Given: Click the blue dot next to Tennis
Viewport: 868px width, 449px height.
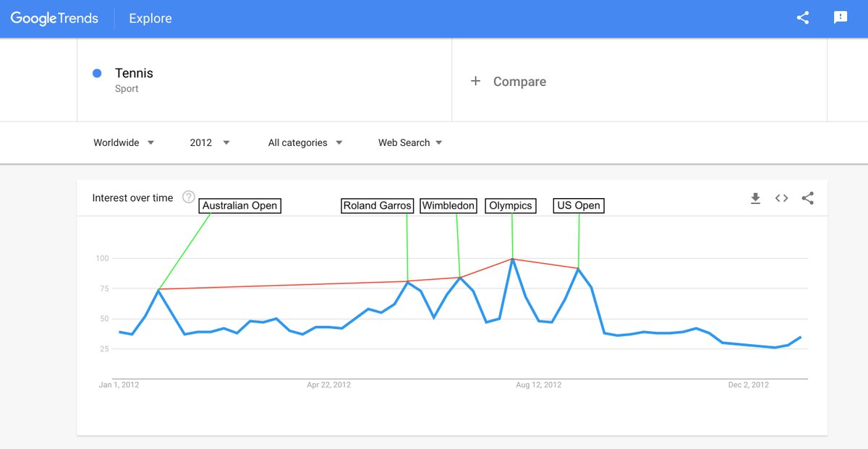Looking at the screenshot, I should point(96,73).
